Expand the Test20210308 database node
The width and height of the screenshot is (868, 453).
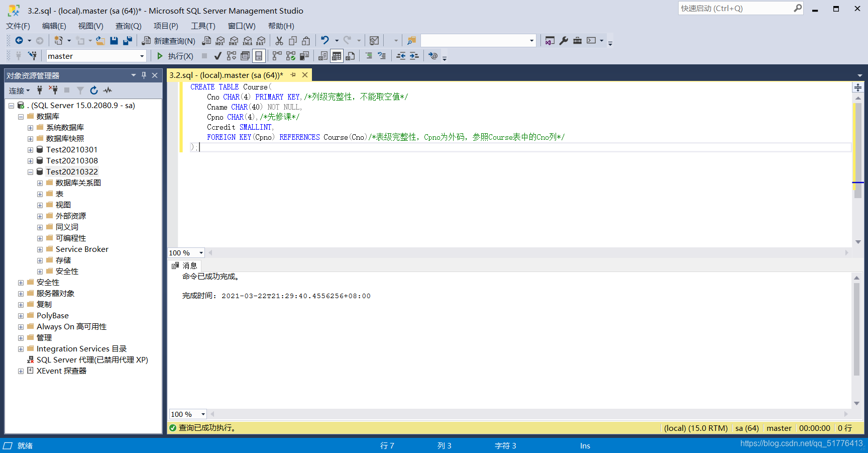(30, 161)
